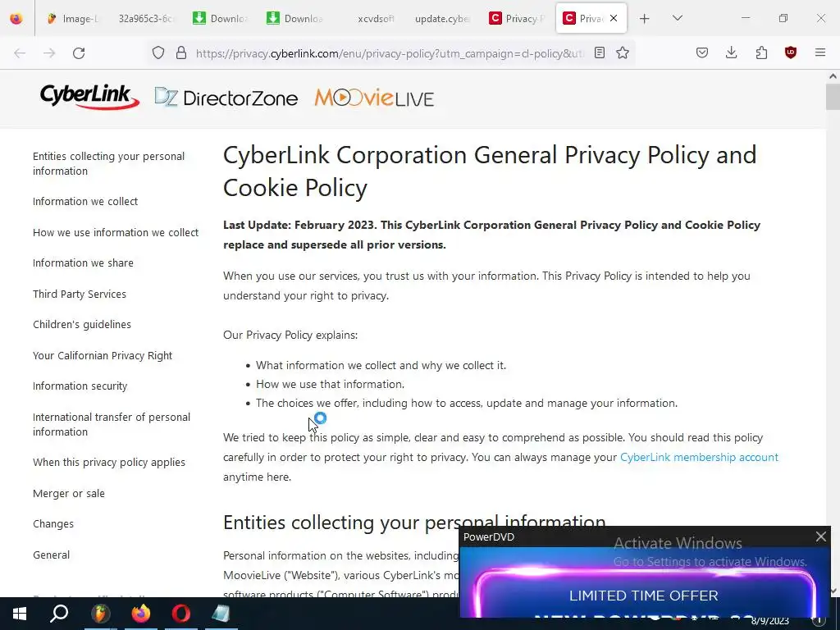Go to Information we collect section

pyautogui.click(x=85, y=202)
